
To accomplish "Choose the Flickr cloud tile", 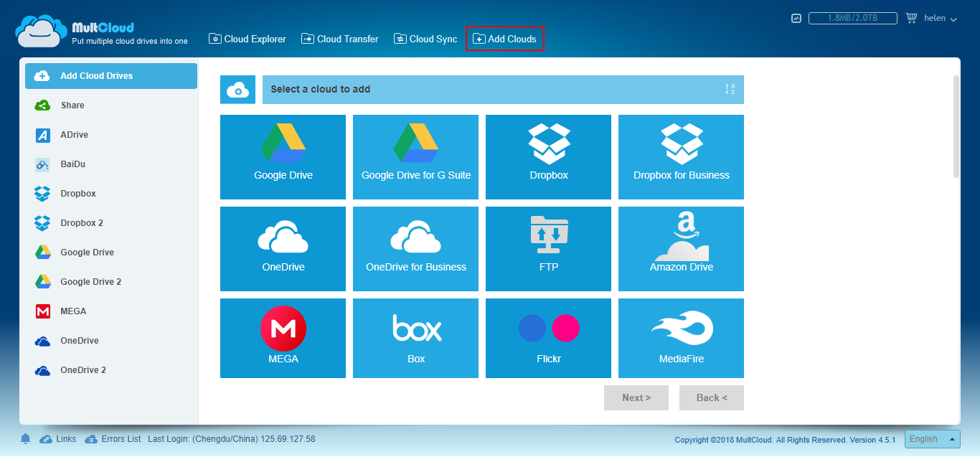I will 548,338.
